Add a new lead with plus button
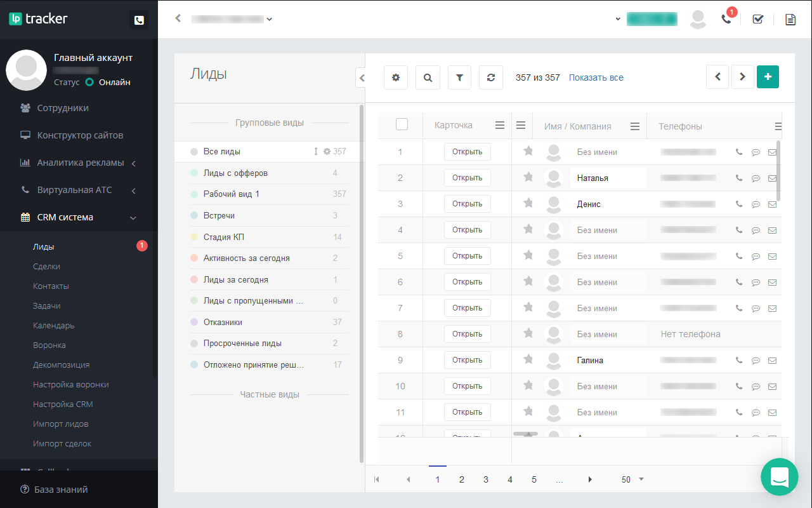The image size is (812, 508). pos(768,77)
